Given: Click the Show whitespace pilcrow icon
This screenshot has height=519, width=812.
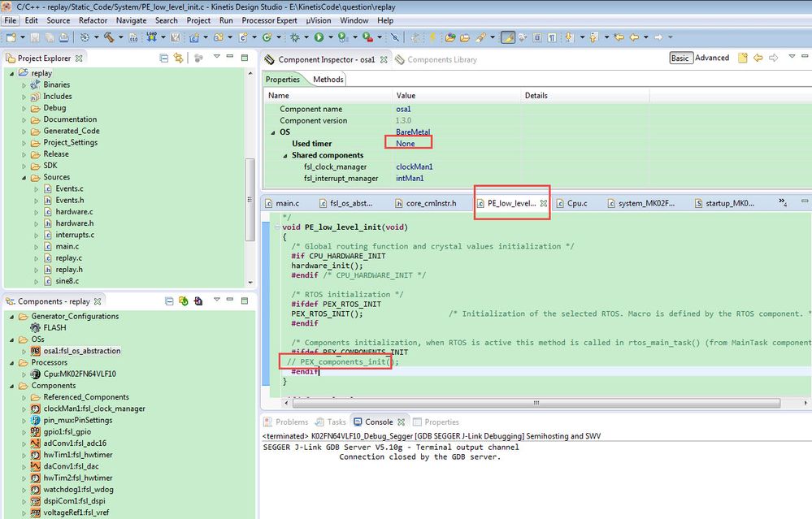Looking at the screenshot, I should 552,37.
